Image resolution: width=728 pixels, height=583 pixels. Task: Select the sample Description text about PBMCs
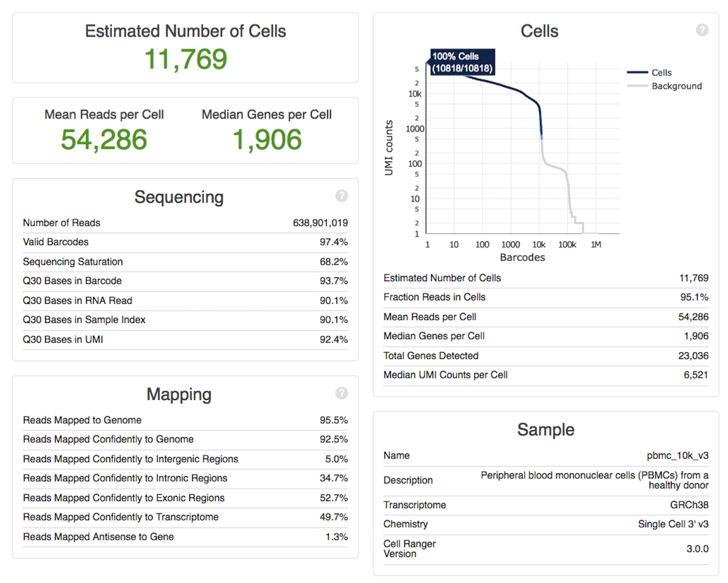pos(594,480)
